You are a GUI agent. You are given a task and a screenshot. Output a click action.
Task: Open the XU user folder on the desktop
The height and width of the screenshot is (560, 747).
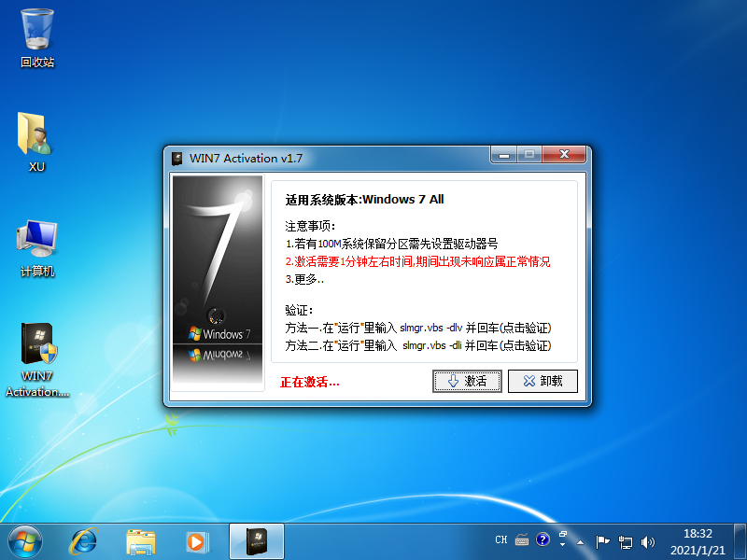pos(35,138)
